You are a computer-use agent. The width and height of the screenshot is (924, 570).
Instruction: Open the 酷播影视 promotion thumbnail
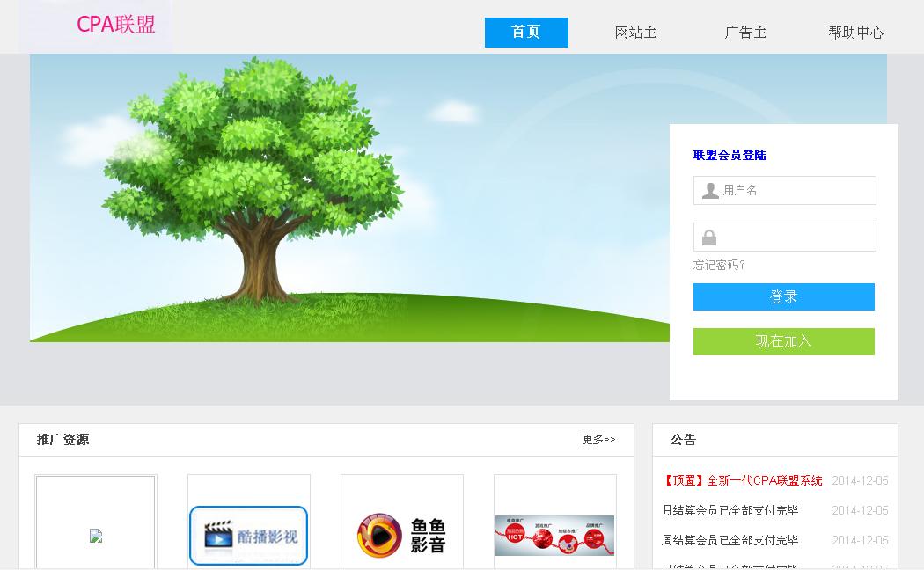click(248, 535)
